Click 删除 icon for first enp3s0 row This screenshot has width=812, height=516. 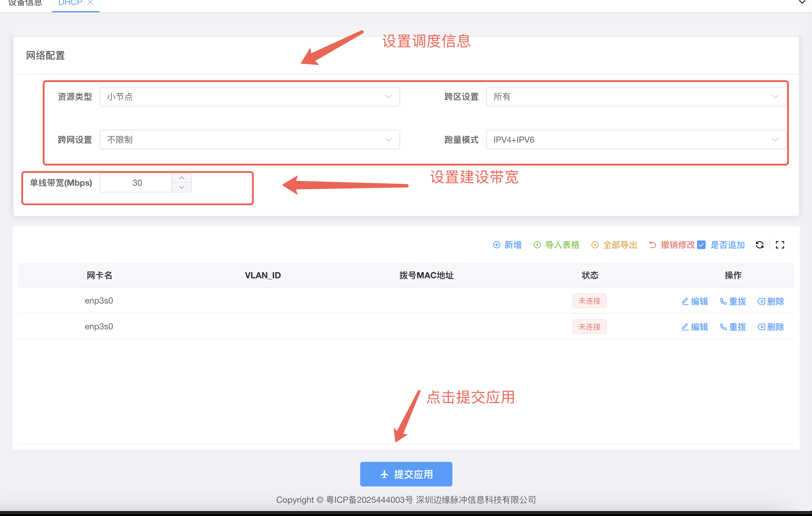(x=761, y=301)
